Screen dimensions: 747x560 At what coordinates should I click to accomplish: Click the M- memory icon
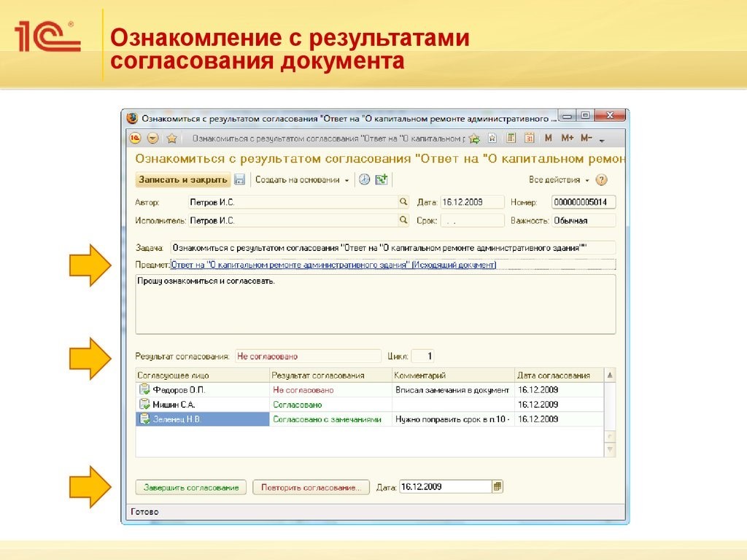(x=586, y=137)
